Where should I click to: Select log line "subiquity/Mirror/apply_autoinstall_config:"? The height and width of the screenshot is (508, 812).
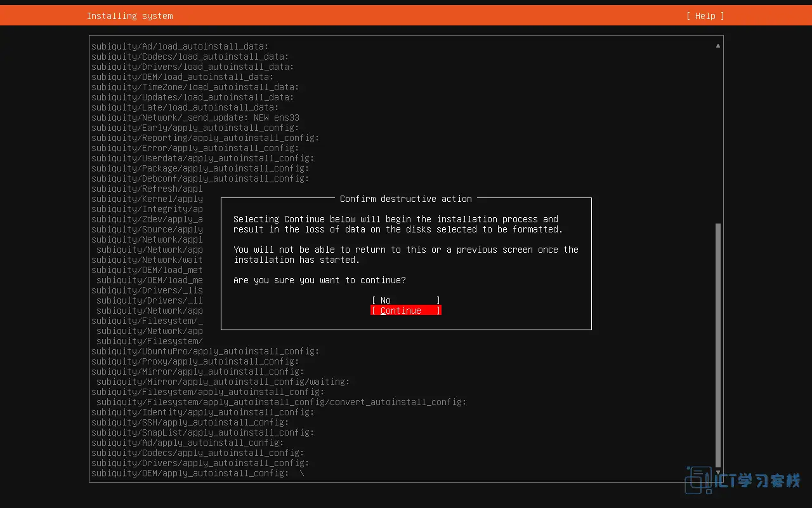point(198,371)
